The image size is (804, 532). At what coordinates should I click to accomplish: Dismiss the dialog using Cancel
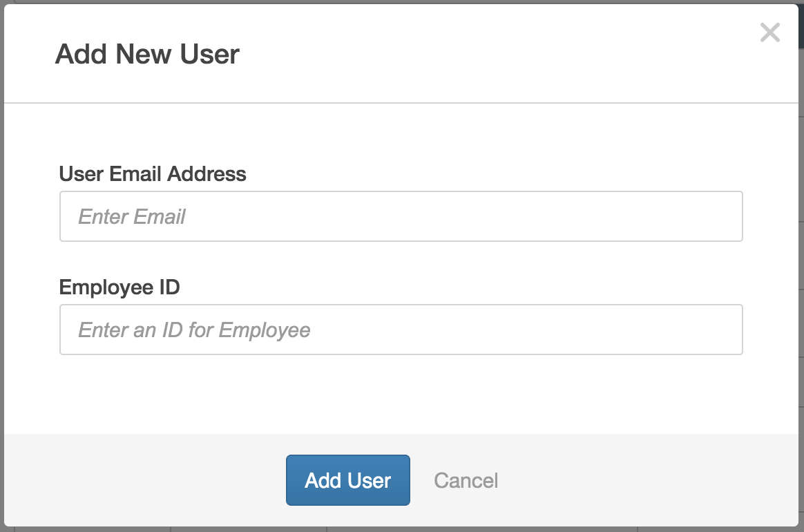pyautogui.click(x=466, y=480)
